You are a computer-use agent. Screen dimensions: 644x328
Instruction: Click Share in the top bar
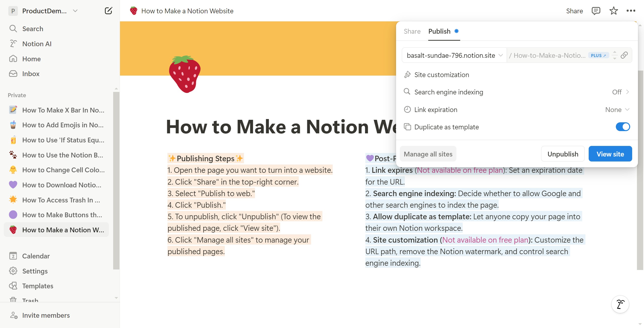point(574,11)
